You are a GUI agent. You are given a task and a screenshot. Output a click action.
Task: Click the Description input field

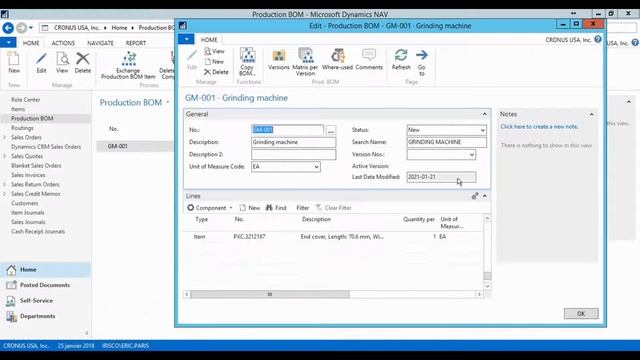pyautogui.click(x=293, y=142)
